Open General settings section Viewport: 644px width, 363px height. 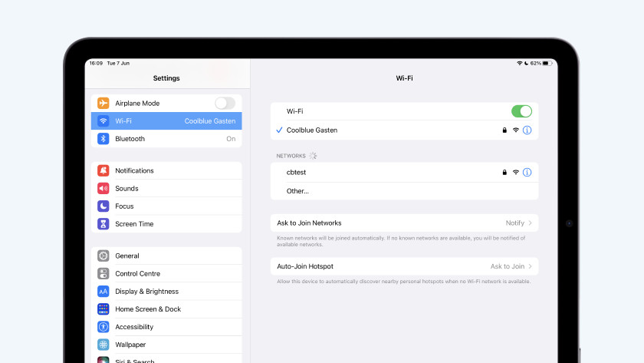coord(166,256)
